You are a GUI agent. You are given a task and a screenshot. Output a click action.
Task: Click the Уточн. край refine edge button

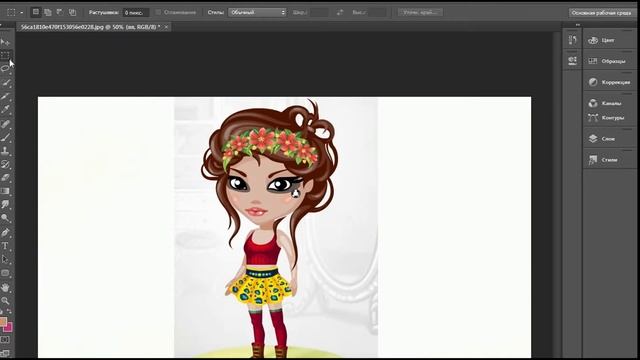[420, 12]
